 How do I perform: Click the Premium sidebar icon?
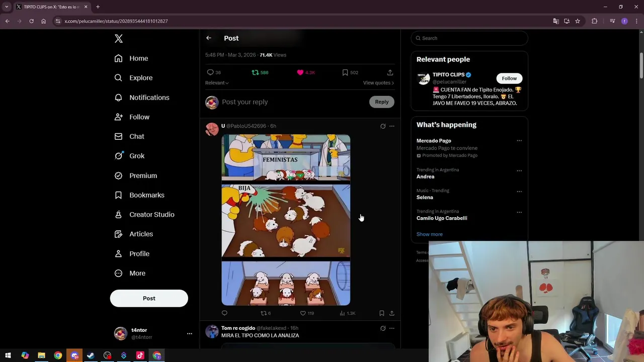pos(118,175)
